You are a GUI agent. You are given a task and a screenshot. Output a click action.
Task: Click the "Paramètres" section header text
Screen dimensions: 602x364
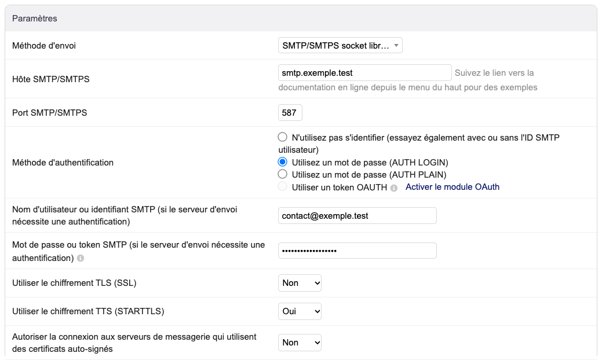tap(35, 19)
